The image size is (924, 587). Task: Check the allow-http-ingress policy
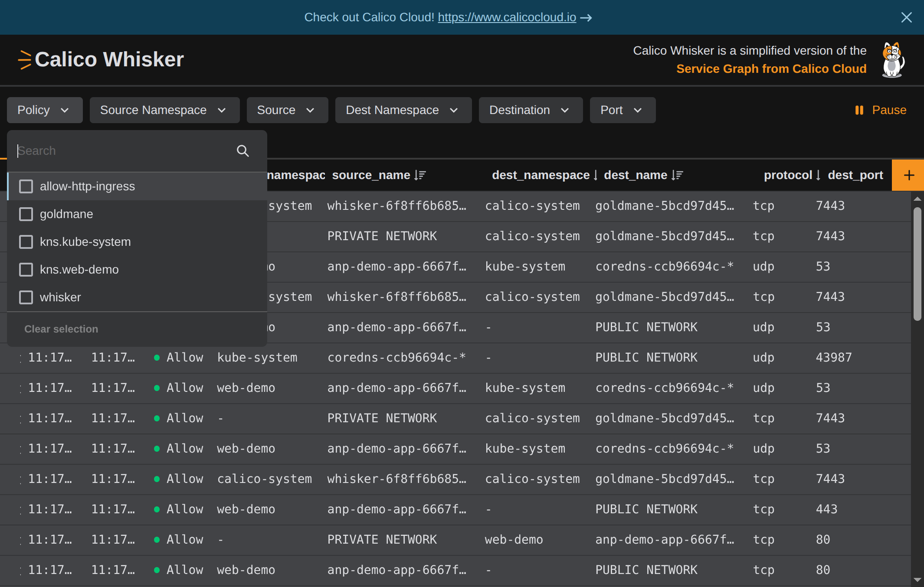click(x=26, y=186)
